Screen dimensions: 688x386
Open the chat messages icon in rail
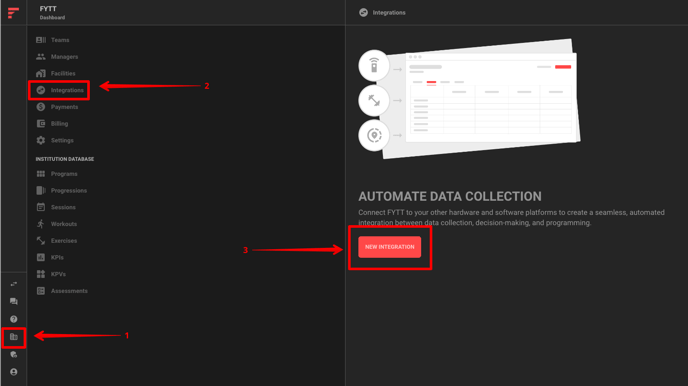[x=14, y=301]
